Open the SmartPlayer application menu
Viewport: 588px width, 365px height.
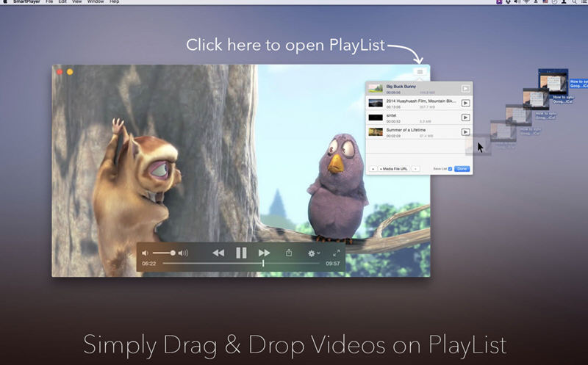26,1
